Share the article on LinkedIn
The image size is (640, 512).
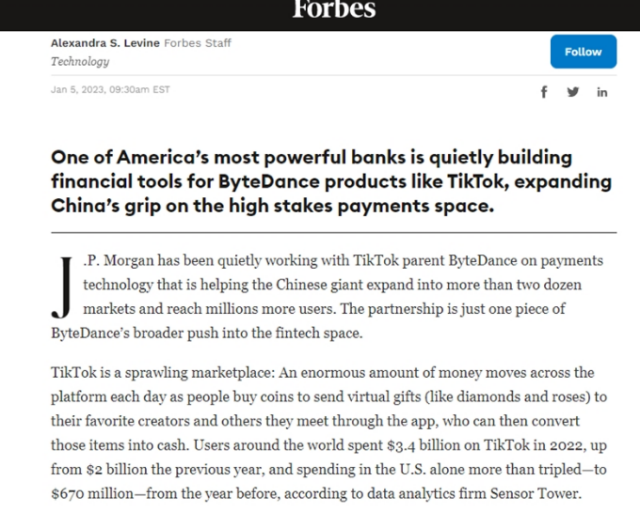coord(602,92)
